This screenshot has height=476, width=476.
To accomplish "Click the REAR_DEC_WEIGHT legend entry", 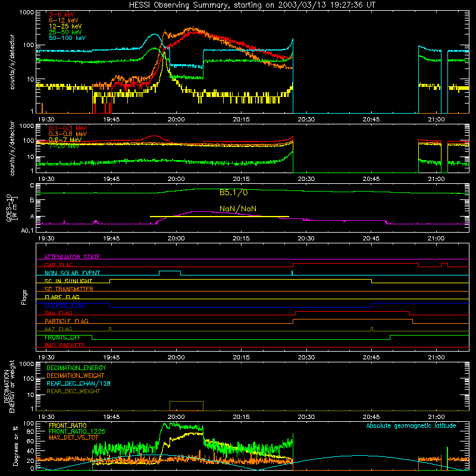I will (x=73, y=392).
